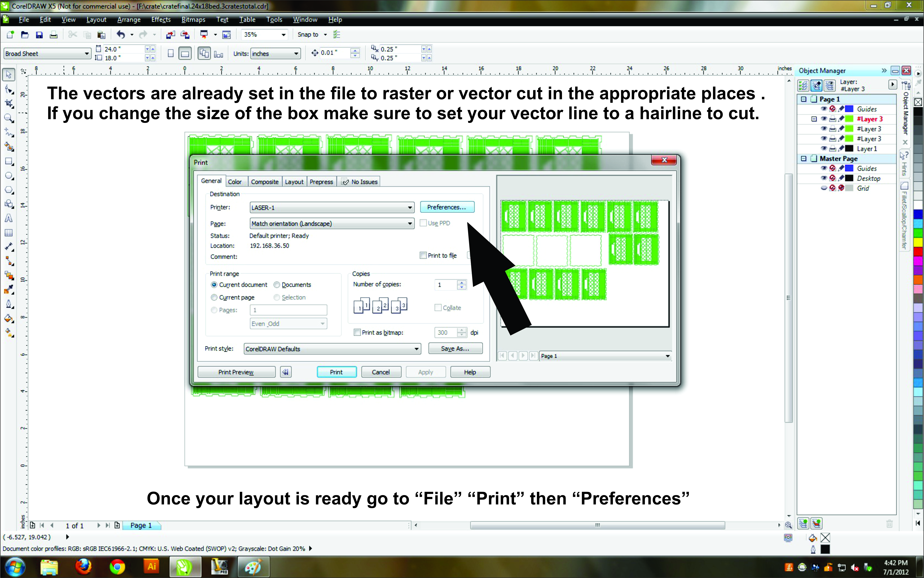
Task: Click the Save icon in toolbar
Action: point(39,35)
